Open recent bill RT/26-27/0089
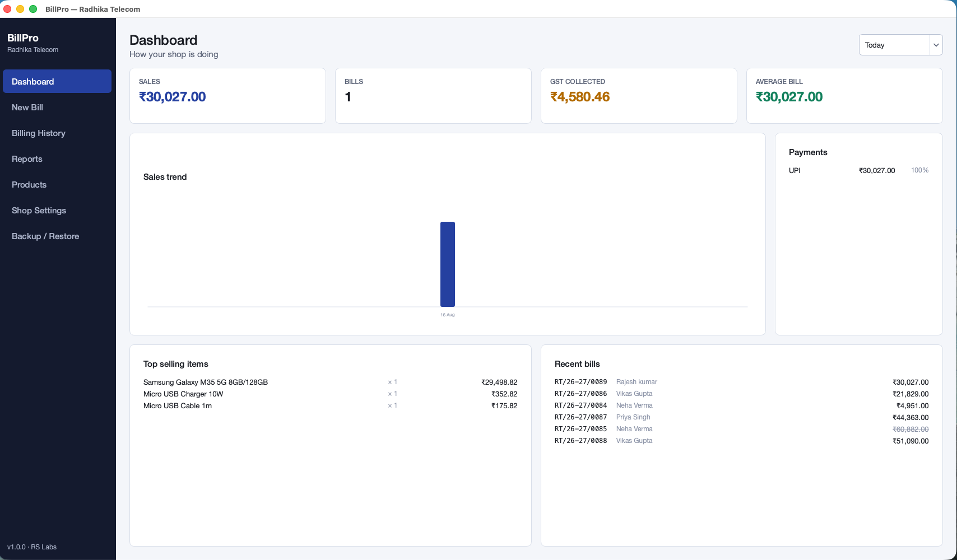 (580, 382)
